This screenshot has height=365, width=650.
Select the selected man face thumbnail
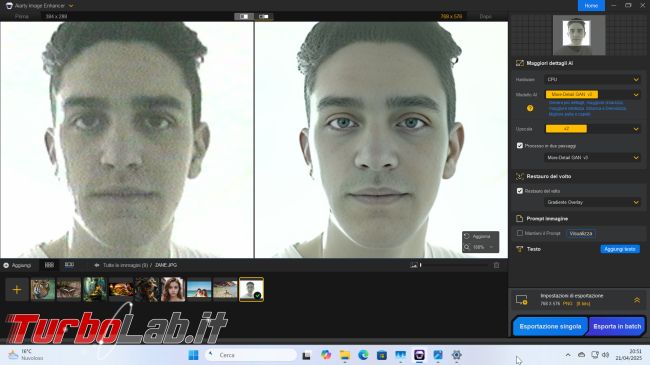(x=251, y=290)
